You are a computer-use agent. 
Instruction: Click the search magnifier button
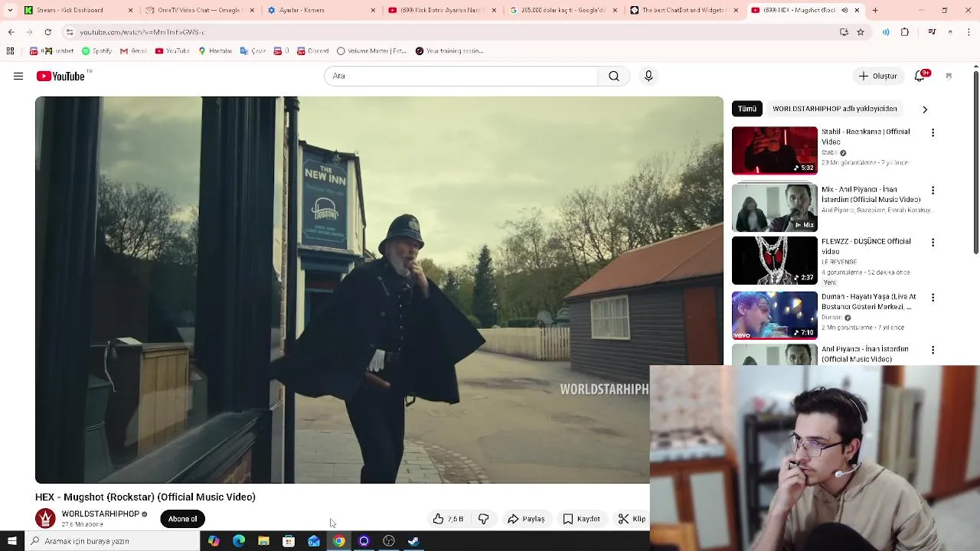click(x=614, y=76)
